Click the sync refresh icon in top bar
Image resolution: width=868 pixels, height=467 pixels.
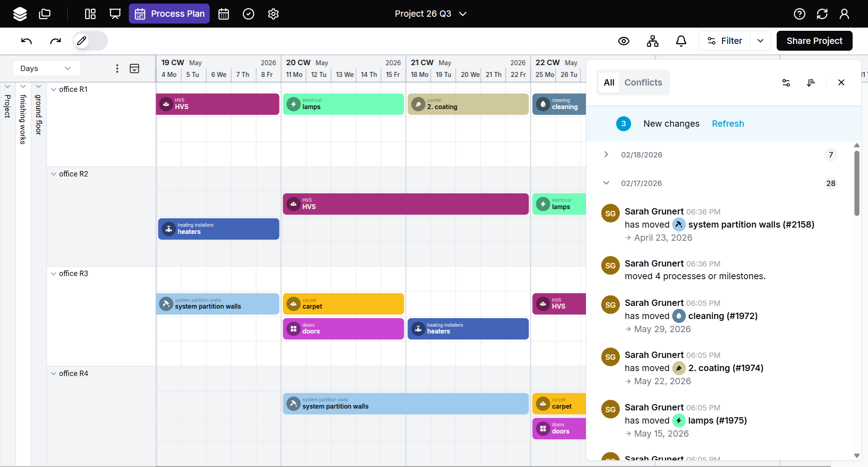click(822, 14)
